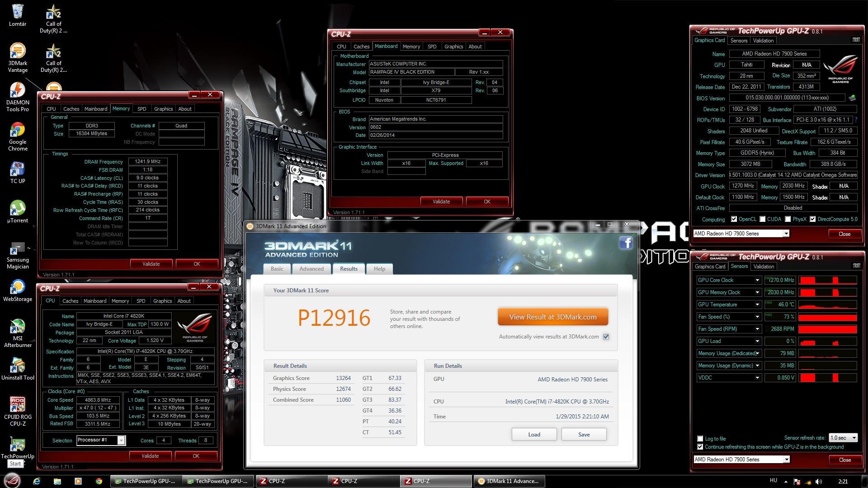This screenshot has height=488, width=868.
Task: Click the Save button in Run Details
Action: [584, 435]
